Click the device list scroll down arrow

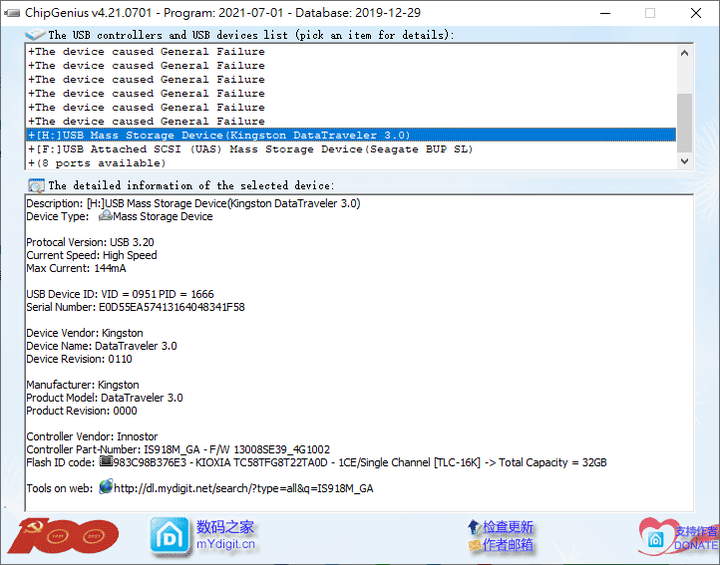[x=684, y=161]
